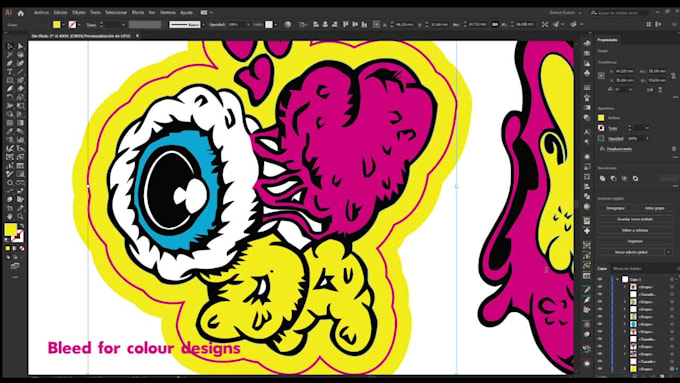Click Iniciar edición global button
This screenshot has height=383, width=680.
[x=631, y=252]
